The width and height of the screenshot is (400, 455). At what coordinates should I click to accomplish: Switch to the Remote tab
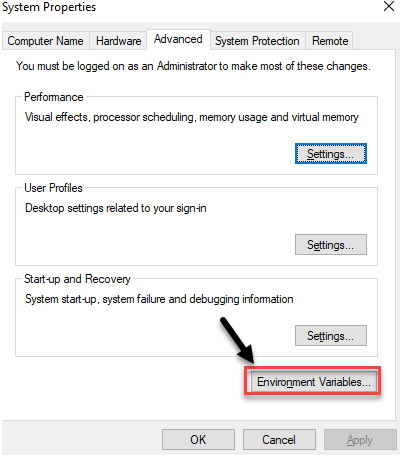[x=330, y=41]
